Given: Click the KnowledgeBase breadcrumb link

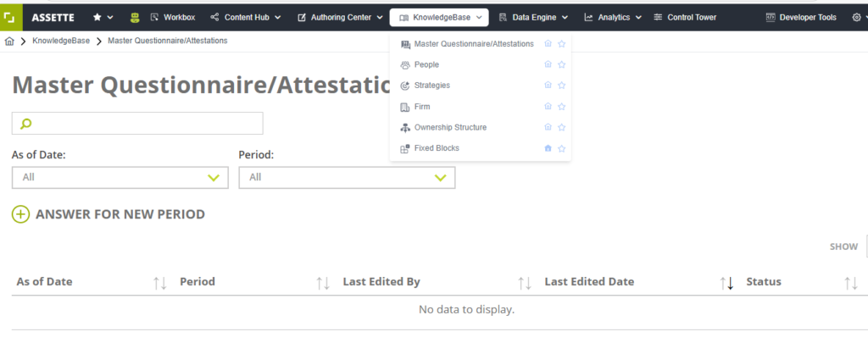Looking at the screenshot, I should [x=61, y=41].
